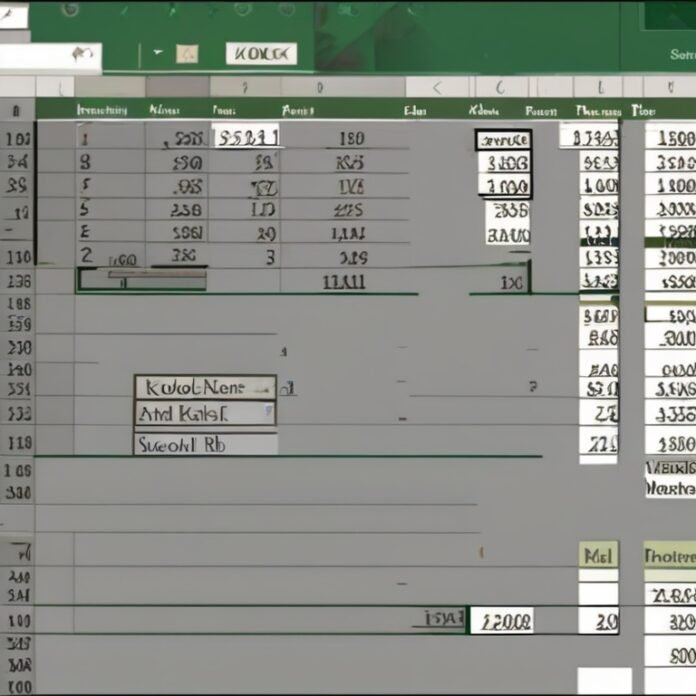Open the "Atvd Kals" dropdown
This screenshot has height=696, width=696.
(x=205, y=414)
